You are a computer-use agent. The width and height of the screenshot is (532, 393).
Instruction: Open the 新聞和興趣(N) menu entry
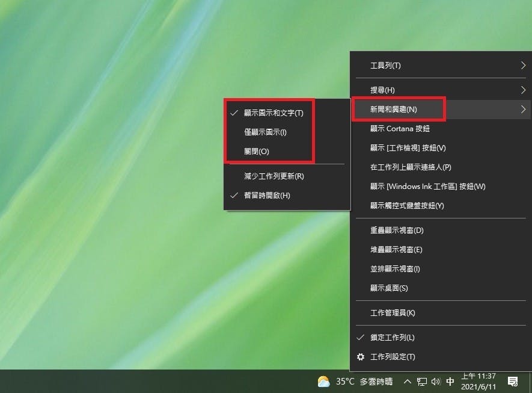point(441,110)
